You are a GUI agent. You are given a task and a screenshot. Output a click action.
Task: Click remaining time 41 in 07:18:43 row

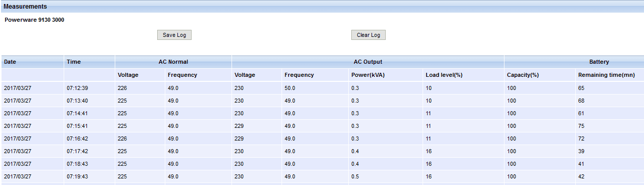(581, 164)
